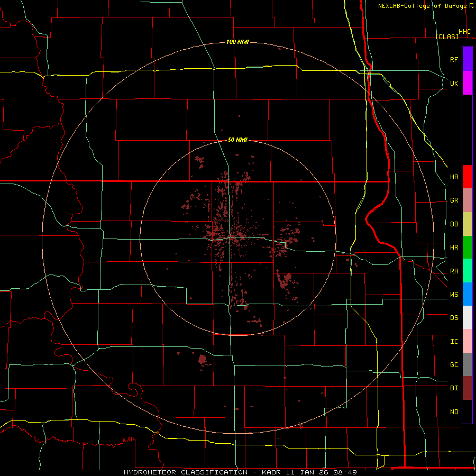This screenshot has width=476, height=476.
Task: Click the [CLAS] units label
Action: point(447,36)
